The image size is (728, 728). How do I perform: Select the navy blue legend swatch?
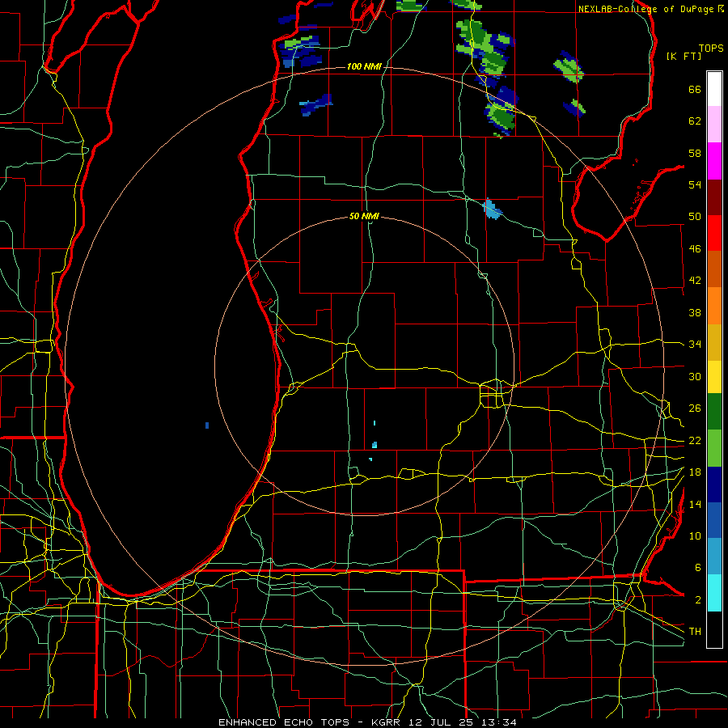tap(714, 485)
